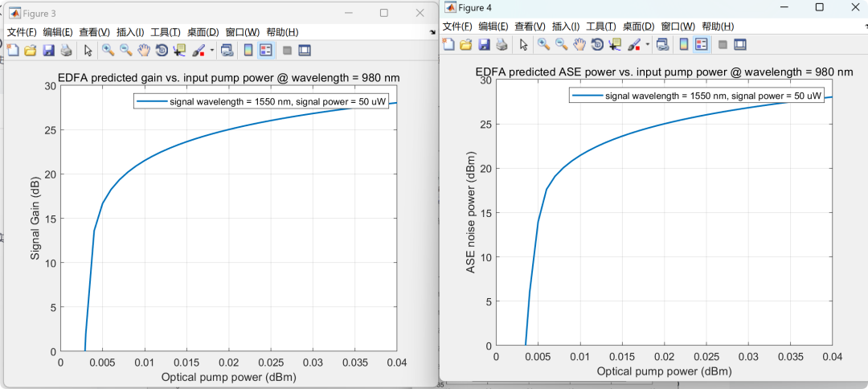This screenshot has width=868, height=389.
Task: Print Figure 4 using the printer icon
Action: [502, 44]
